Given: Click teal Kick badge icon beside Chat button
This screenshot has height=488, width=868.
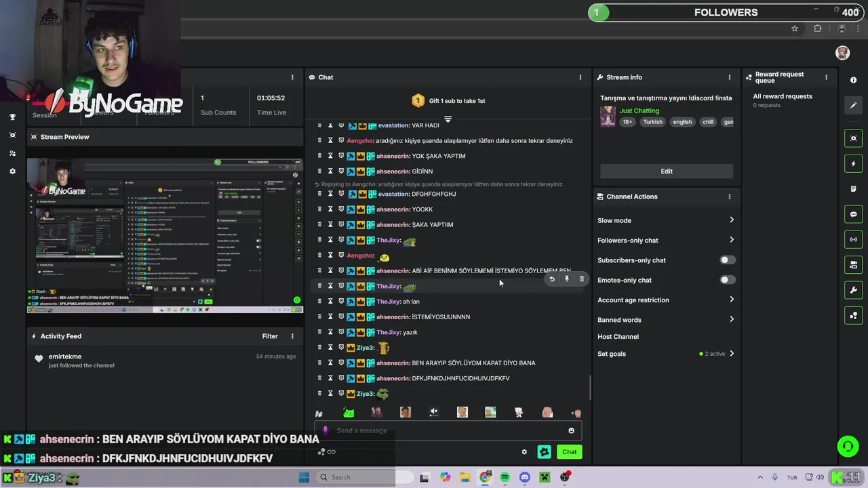Looking at the screenshot, I should (544, 452).
